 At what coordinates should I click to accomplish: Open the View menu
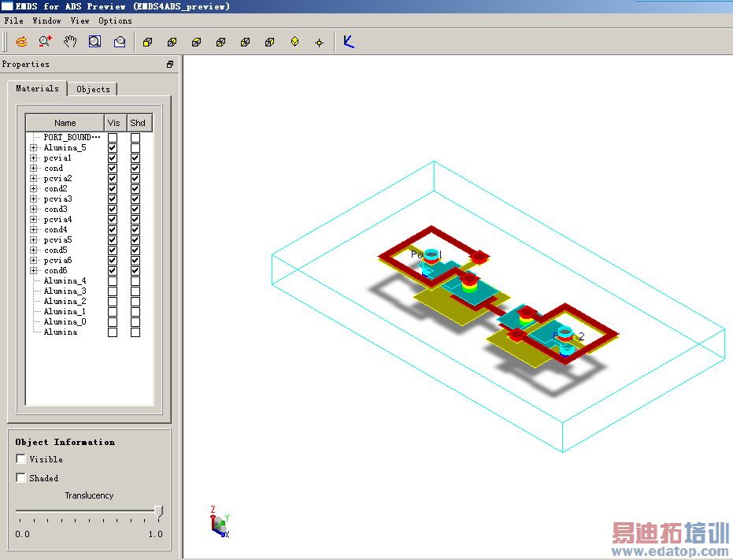coord(80,20)
